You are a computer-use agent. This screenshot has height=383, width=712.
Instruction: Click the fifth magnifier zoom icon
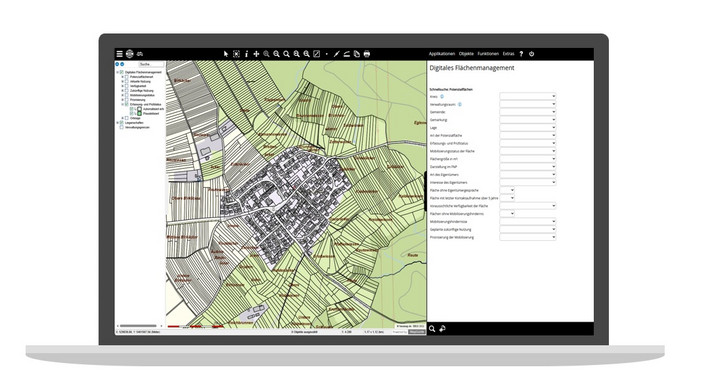click(x=307, y=54)
